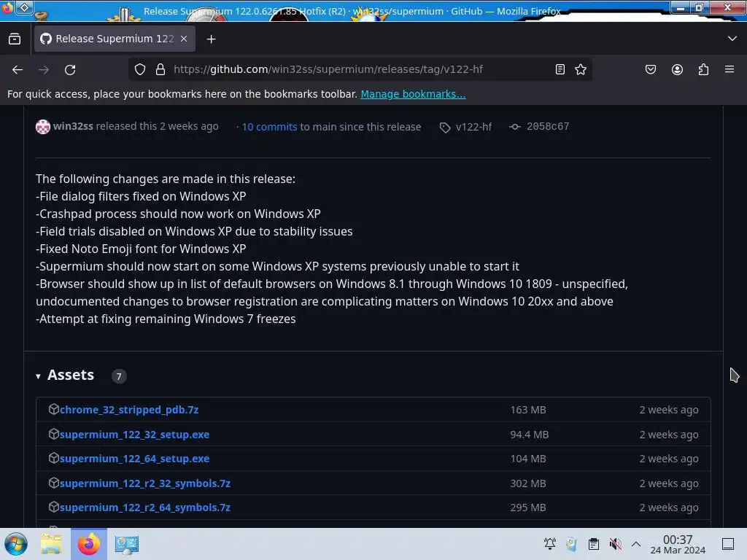Open v122-hf tag link
Viewport: 747px width, 560px height.
click(473, 127)
